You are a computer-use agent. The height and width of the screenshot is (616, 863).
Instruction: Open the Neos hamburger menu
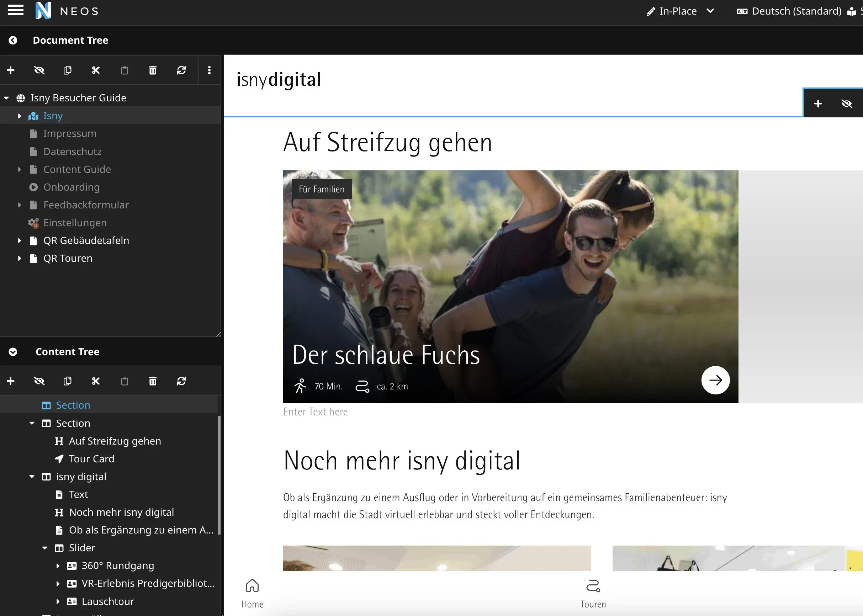(x=16, y=11)
